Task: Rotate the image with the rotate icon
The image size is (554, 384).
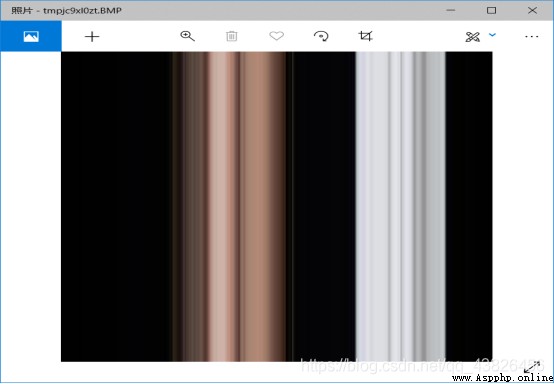Action: tap(321, 36)
